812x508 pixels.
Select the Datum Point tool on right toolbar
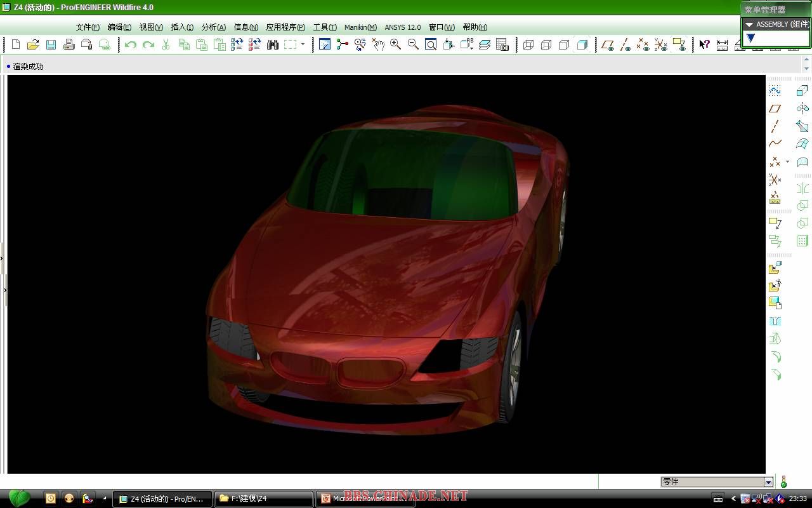point(775,162)
